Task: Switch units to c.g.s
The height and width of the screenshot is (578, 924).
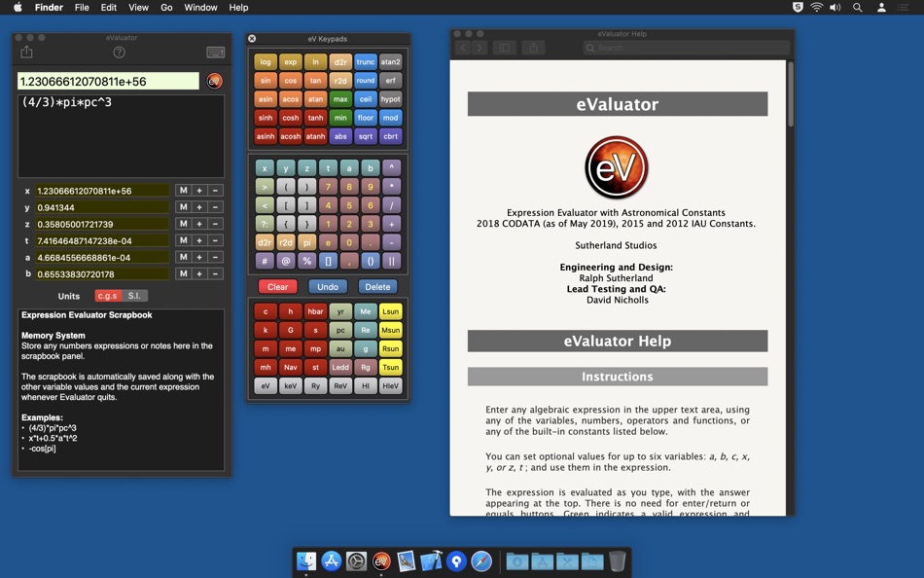Action: pyautogui.click(x=108, y=296)
